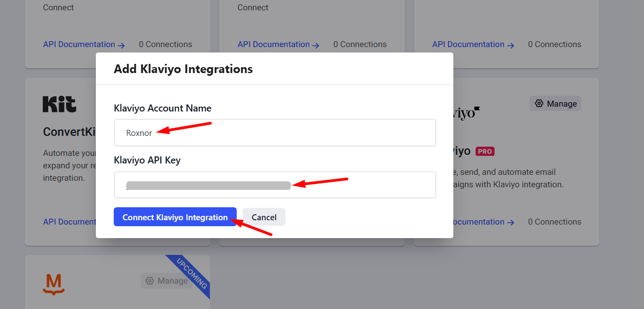
Task: Click the PRO badge on Klaviyo card
Action: pyautogui.click(x=485, y=152)
